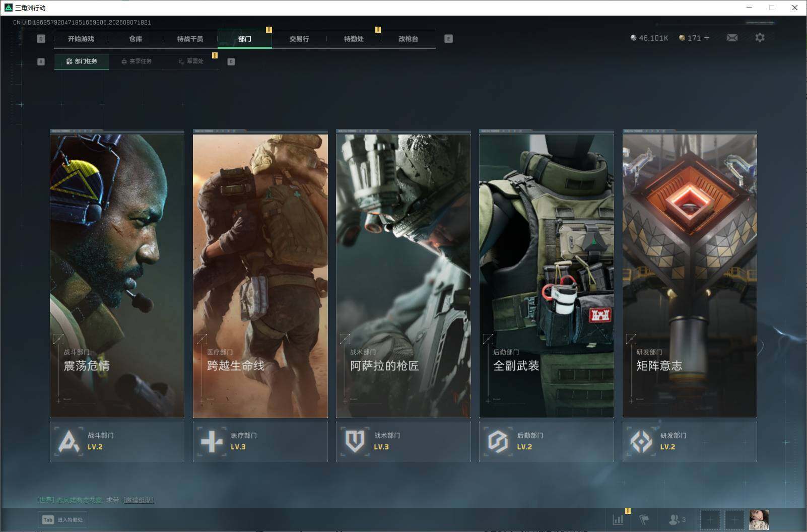
Task: Click the 医疗部门 LV.3 button
Action: [x=260, y=441]
